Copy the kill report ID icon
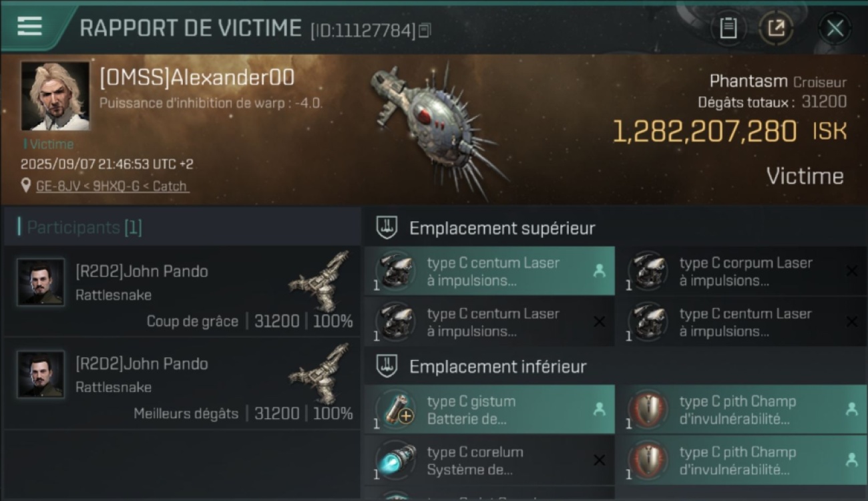The height and width of the screenshot is (501, 868). (x=425, y=30)
